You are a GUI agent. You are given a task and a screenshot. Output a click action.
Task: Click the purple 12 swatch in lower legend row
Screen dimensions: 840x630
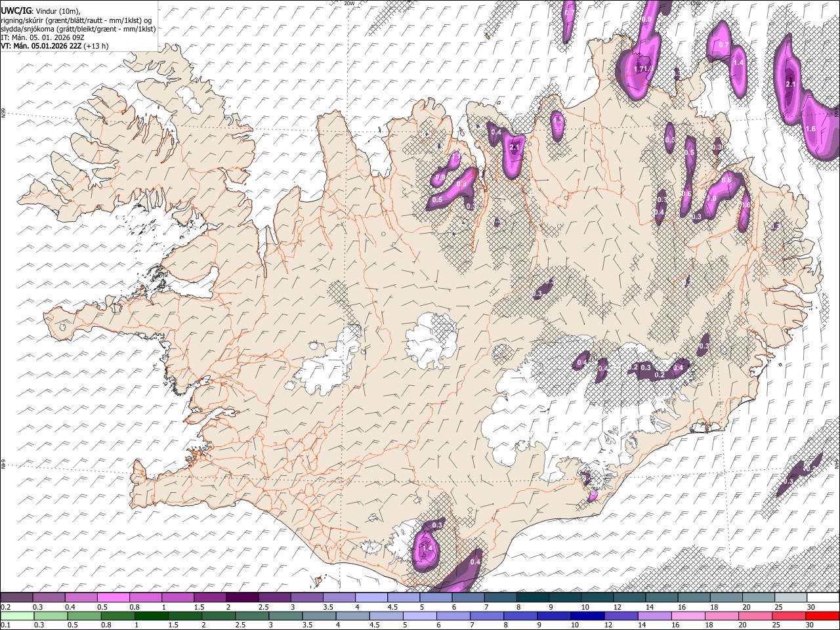click(x=621, y=616)
